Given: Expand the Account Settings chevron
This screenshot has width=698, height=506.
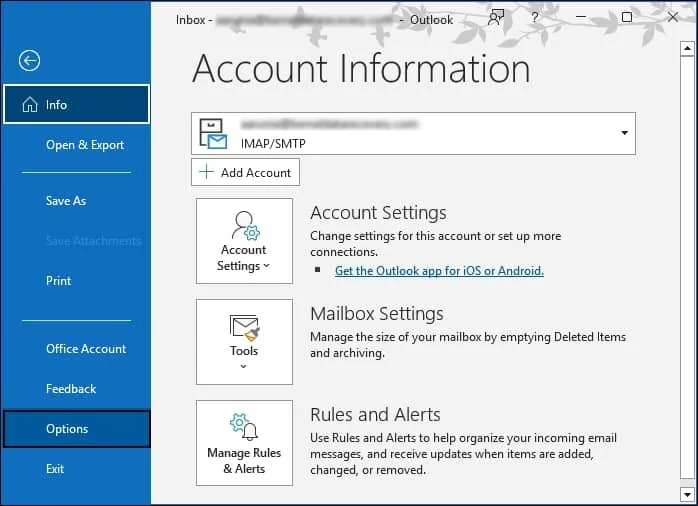Looking at the screenshot, I should point(266,266).
